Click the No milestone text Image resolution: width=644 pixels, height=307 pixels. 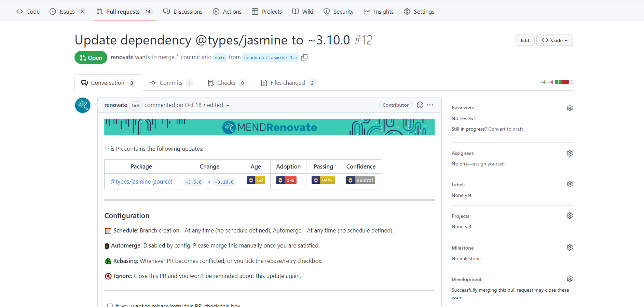point(466,258)
